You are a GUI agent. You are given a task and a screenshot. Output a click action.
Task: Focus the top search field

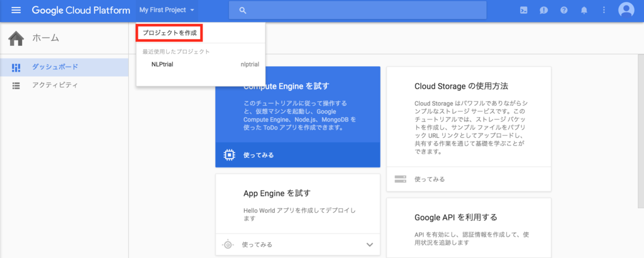tap(357, 10)
